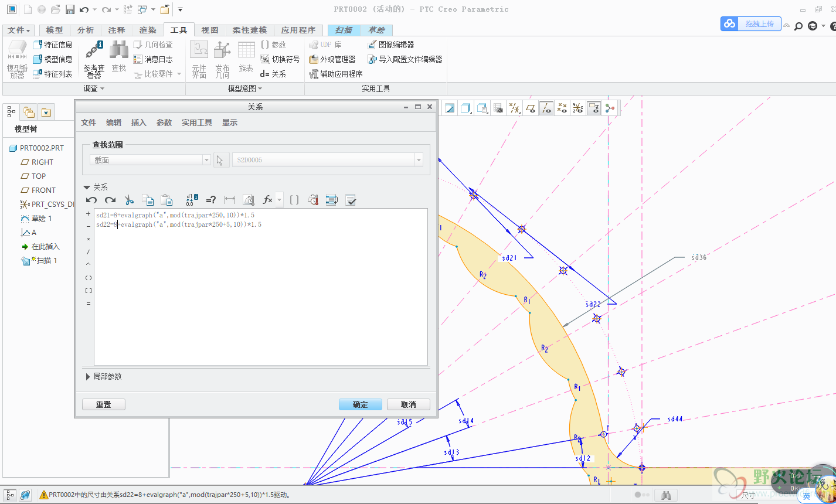
Task: Click the 取消 cancel button
Action: 409,404
